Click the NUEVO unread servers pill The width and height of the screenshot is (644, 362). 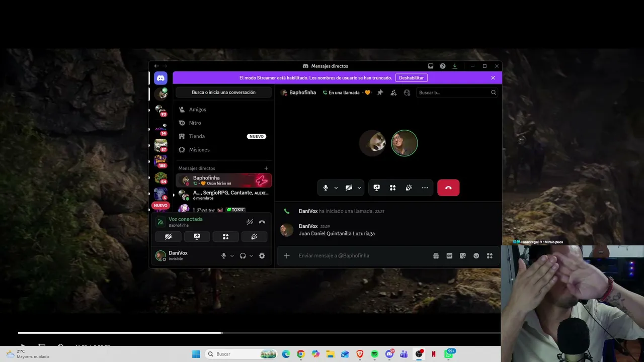tap(160, 206)
